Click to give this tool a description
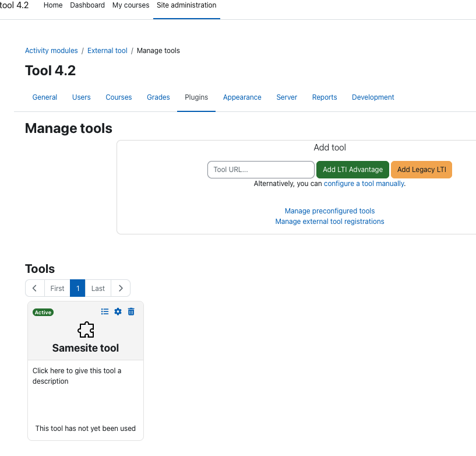The image size is (476, 456). pyautogui.click(x=77, y=376)
